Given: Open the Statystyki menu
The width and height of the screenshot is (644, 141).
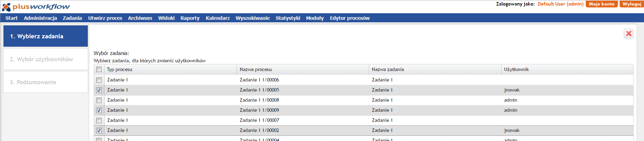Looking at the screenshot, I should 288,18.
